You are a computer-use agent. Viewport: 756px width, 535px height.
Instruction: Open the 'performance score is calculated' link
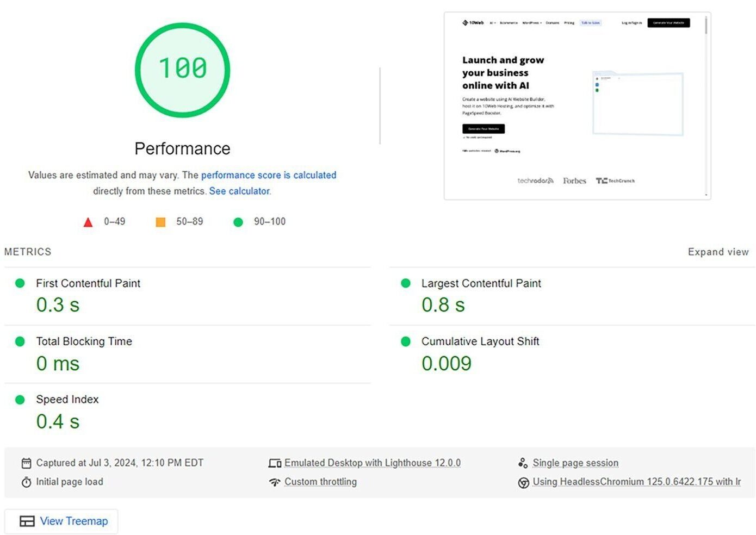pos(269,175)
